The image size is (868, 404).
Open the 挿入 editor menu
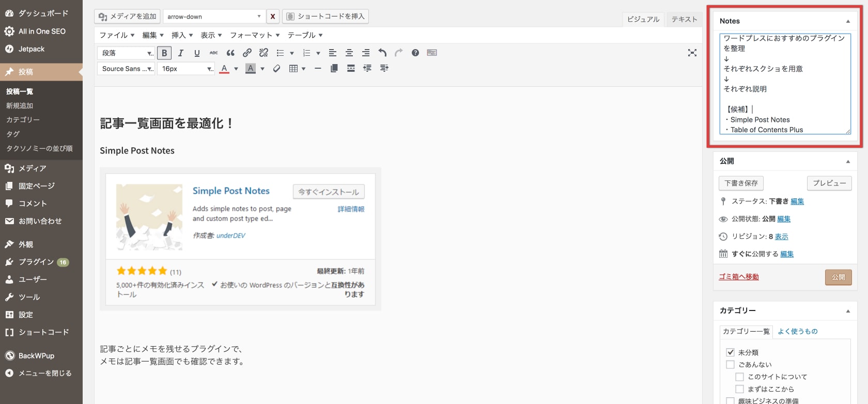[x=182, y=35]
